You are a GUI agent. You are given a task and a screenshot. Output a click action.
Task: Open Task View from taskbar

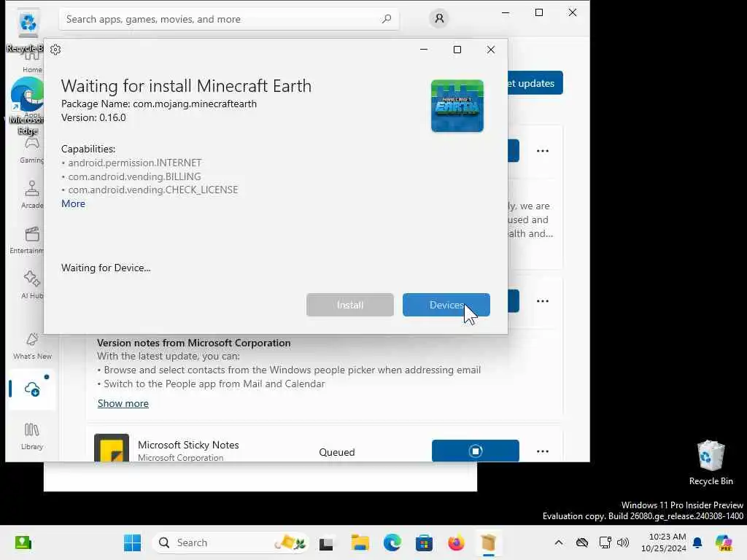(326, 542)
